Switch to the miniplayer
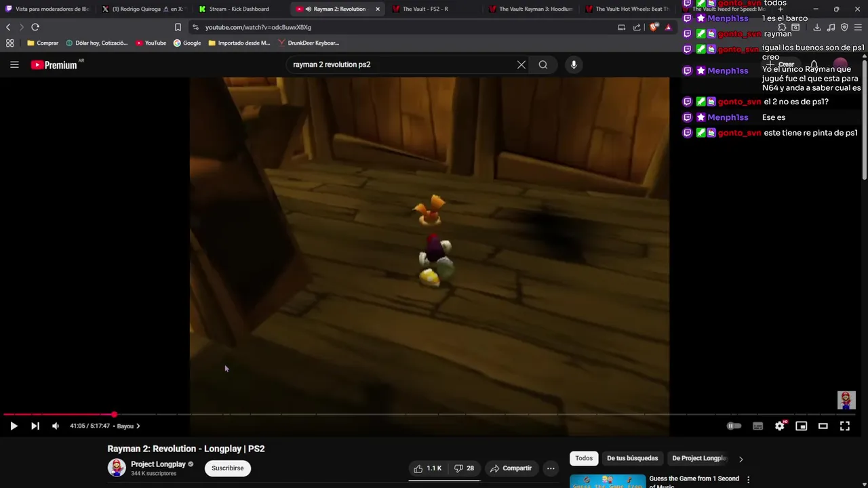The width and height of the screenshot is (868, 488). (x=802, y=426)
